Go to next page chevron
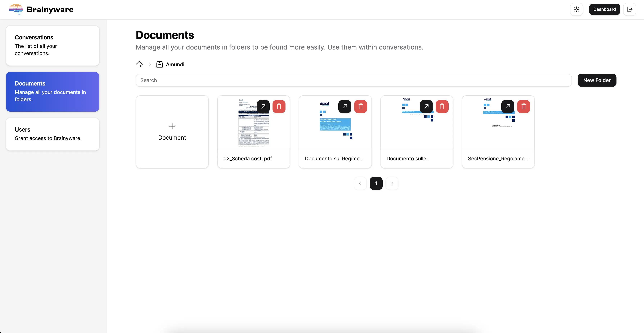 pos(392,183)
